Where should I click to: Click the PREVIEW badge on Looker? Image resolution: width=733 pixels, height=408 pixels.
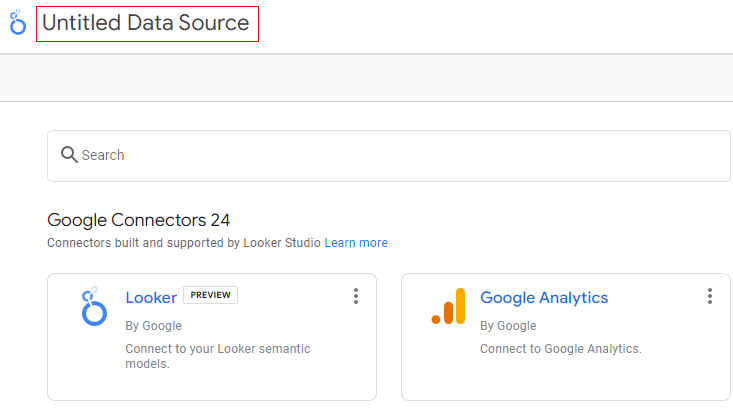click(x=210, y=295)
